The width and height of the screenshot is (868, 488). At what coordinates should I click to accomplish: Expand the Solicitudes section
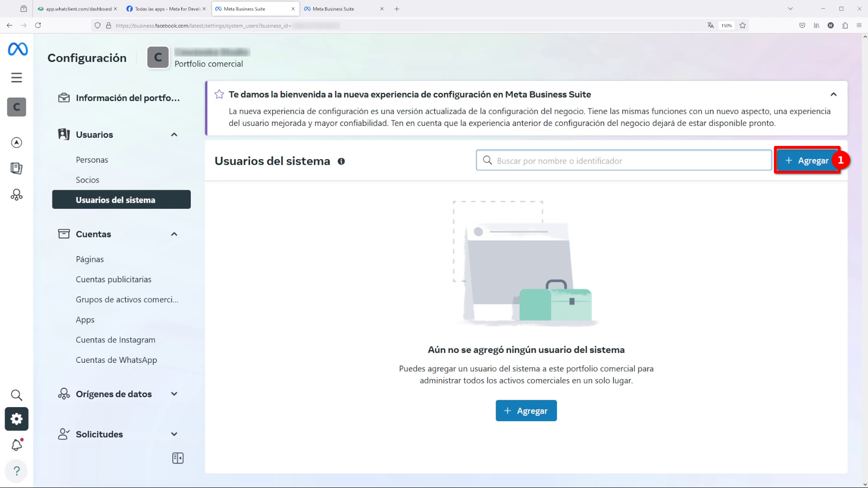(x=174, y=434)
